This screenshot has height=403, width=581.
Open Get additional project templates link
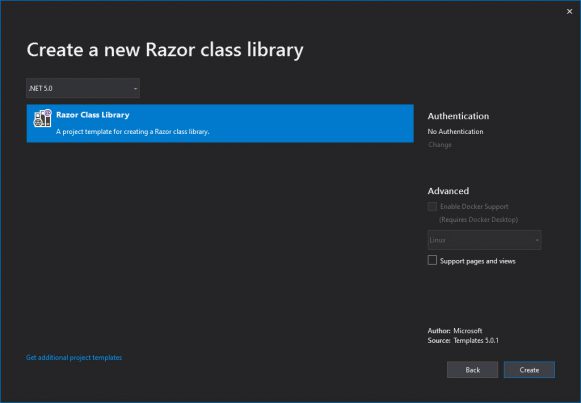pyautogui.click(x=74, y=357)
